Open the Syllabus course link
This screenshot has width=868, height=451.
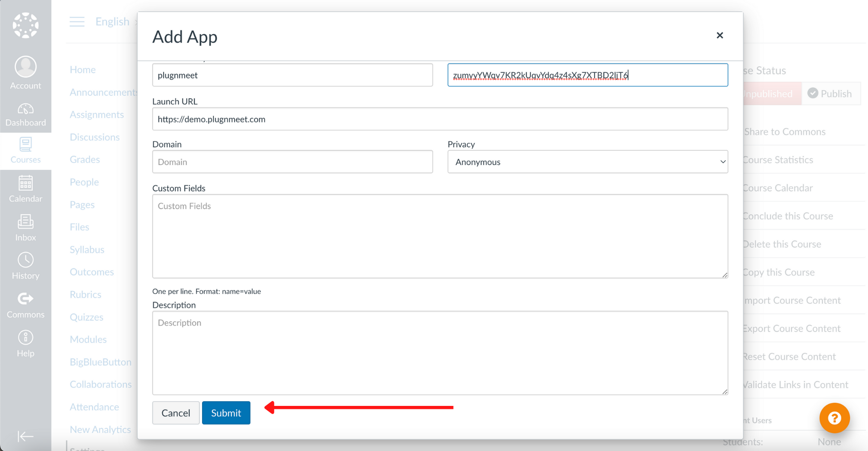click(87, 250)
